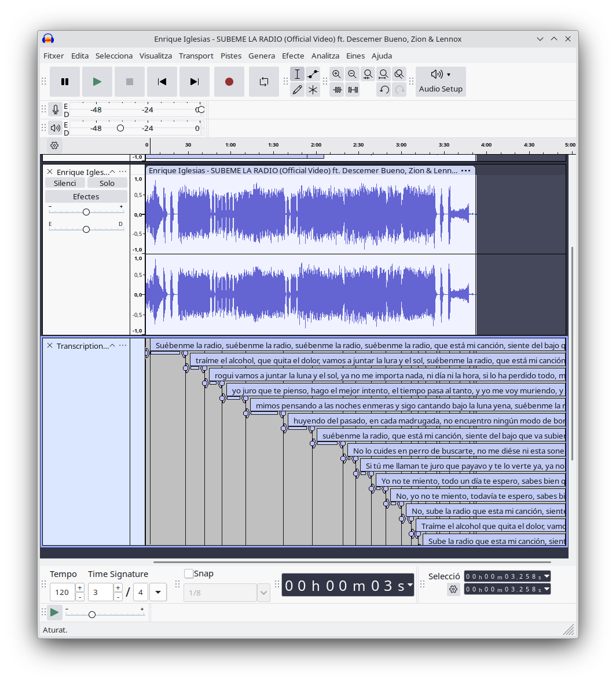Viewport: 616px width, 683px height.
Task: Select the Draw pencil tool
Action: [x=297, y=90]
